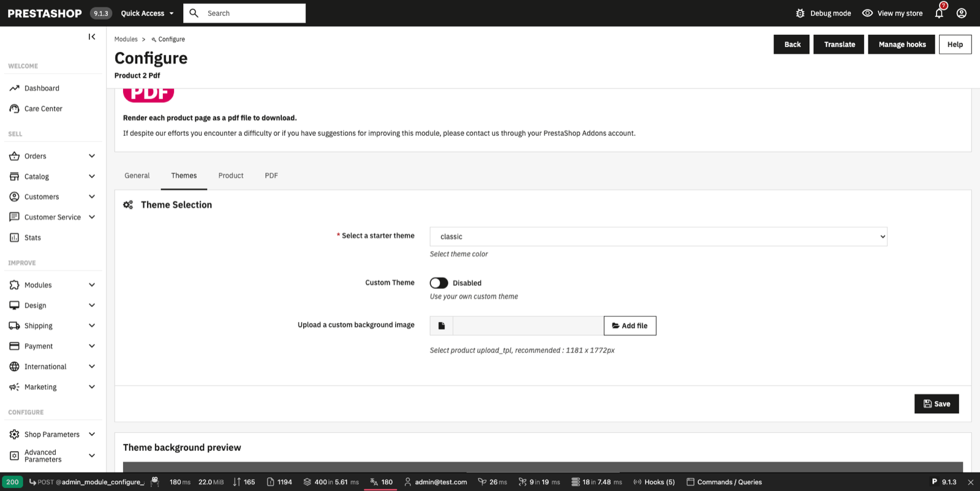980x491 pixels.
Task: Click the Design monitor icon
Action: [x=14, y=305]
